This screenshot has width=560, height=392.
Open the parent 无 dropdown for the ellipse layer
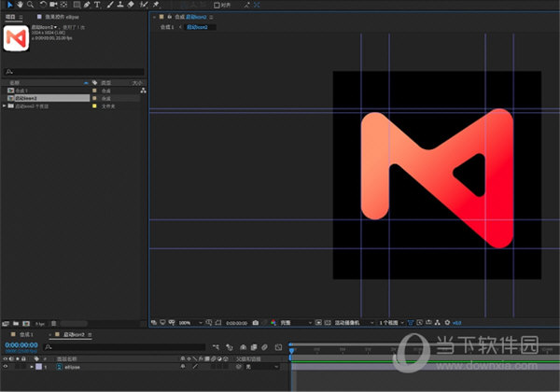[262, 367]
